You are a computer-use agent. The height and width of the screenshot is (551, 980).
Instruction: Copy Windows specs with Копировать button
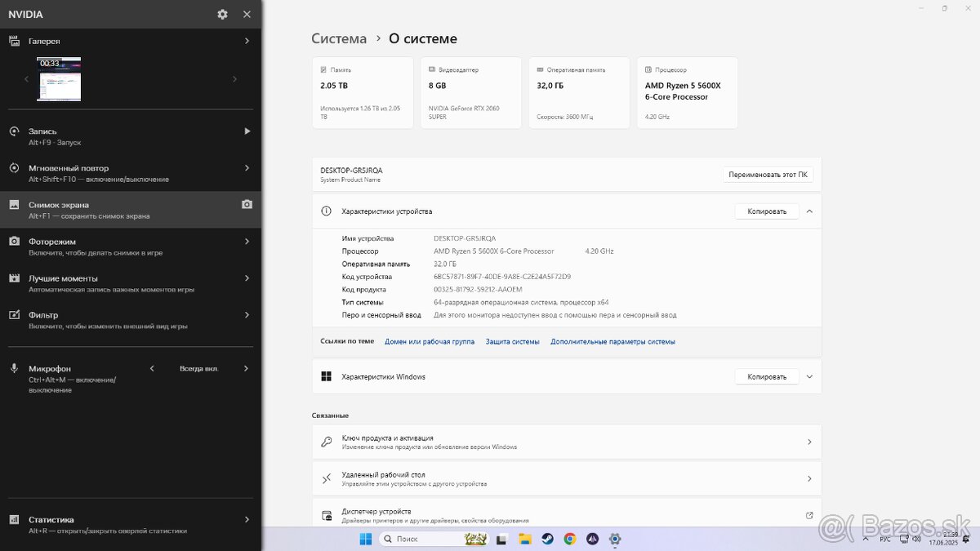pyautogui.click(x=767, y=377)
